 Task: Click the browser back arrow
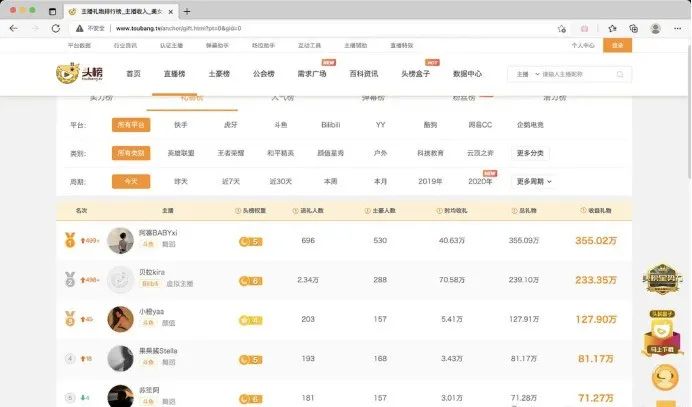pyautogui.click(x=13, y=28)
